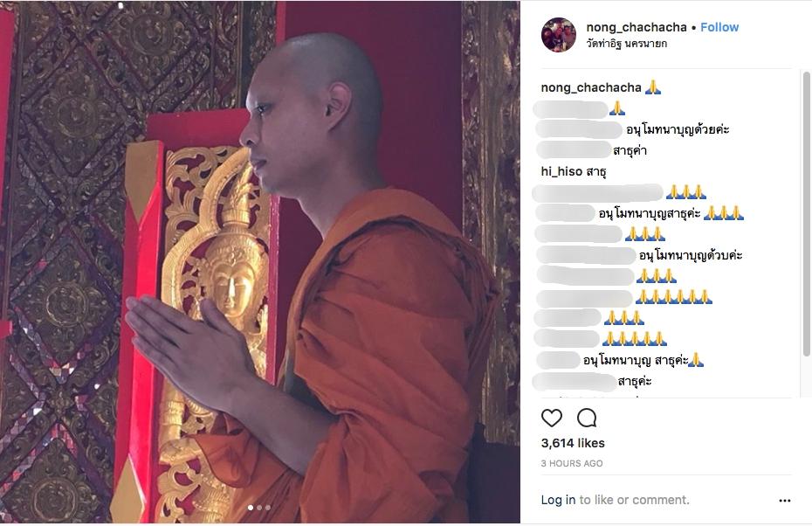This screenshot has width=812, height=526.
Task: Click the comments panel scrollbar
Action: 806,214
